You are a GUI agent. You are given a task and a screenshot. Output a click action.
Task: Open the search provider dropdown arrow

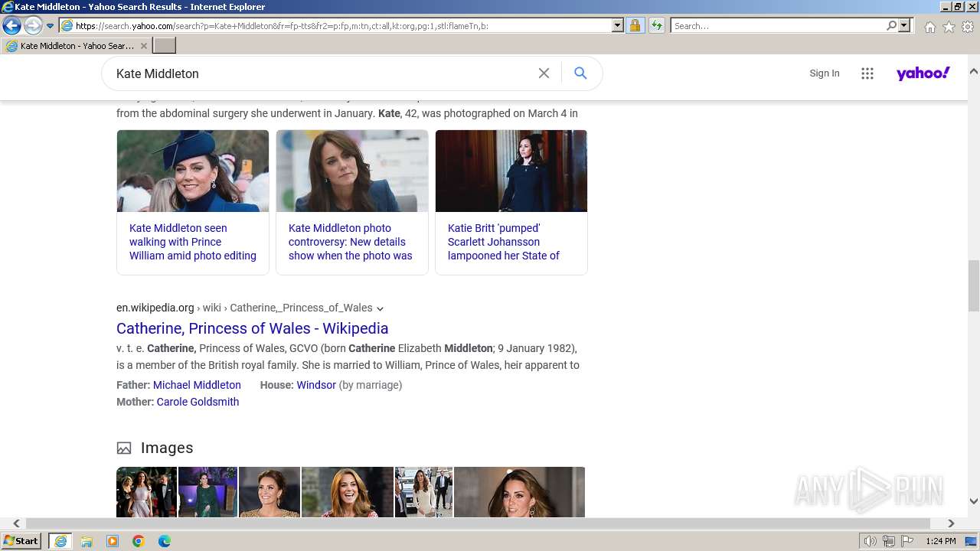[904, 25]
